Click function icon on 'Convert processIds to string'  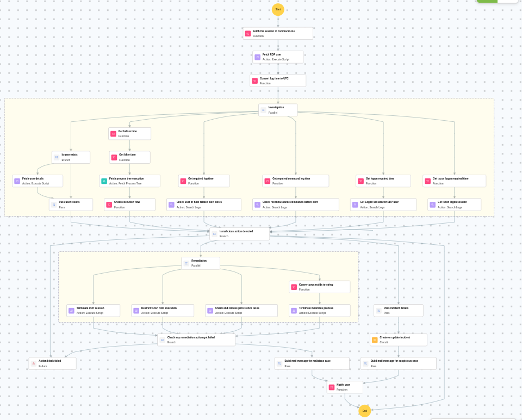pyautogui.click(x=294, y=287)
